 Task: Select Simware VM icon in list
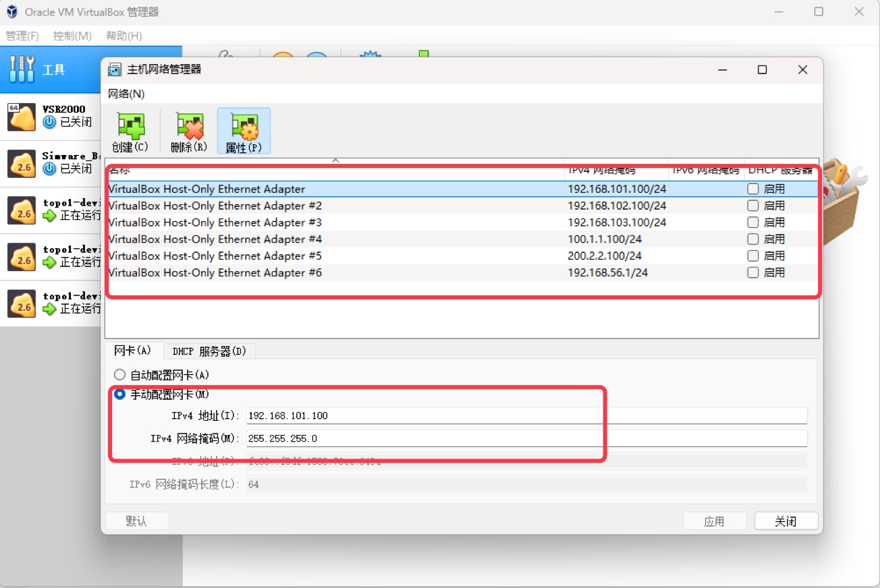(x=22, y=164)
